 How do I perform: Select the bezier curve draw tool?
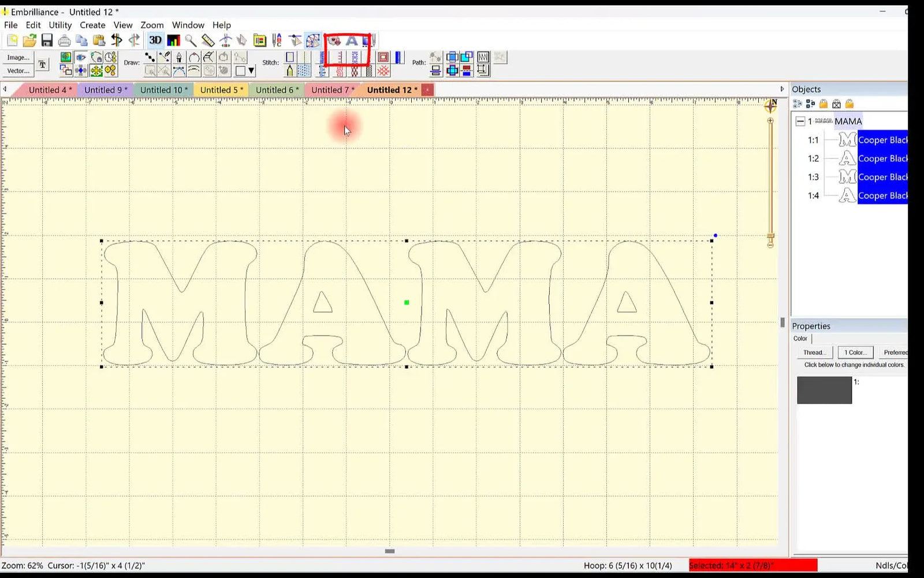coord(179,71)
